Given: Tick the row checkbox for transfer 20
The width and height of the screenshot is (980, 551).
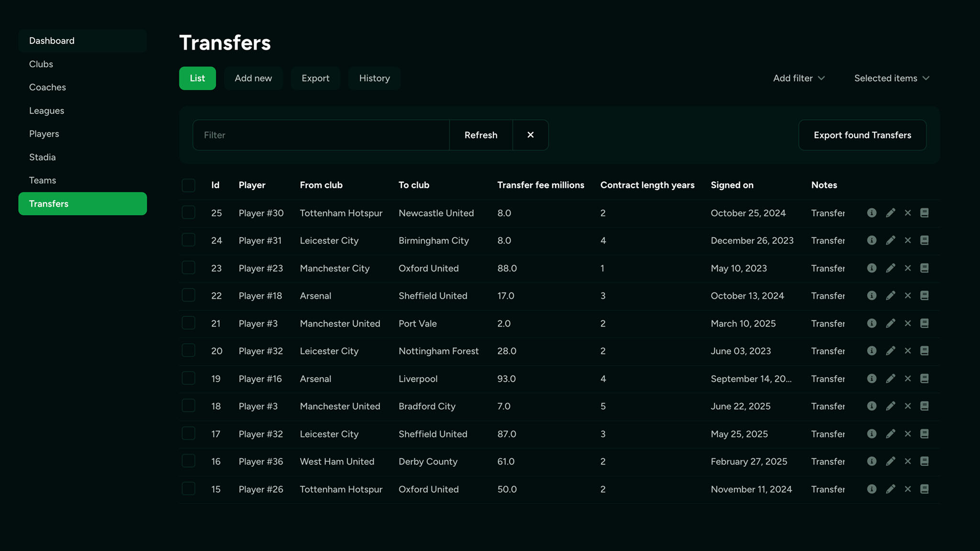Looking at the screenshot, I should [188, 350].
